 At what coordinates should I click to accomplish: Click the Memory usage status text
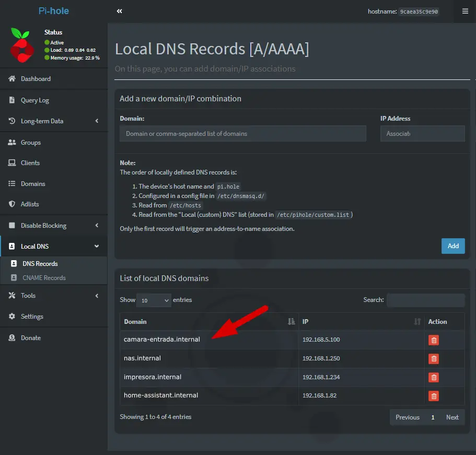(x=75, y=57)
